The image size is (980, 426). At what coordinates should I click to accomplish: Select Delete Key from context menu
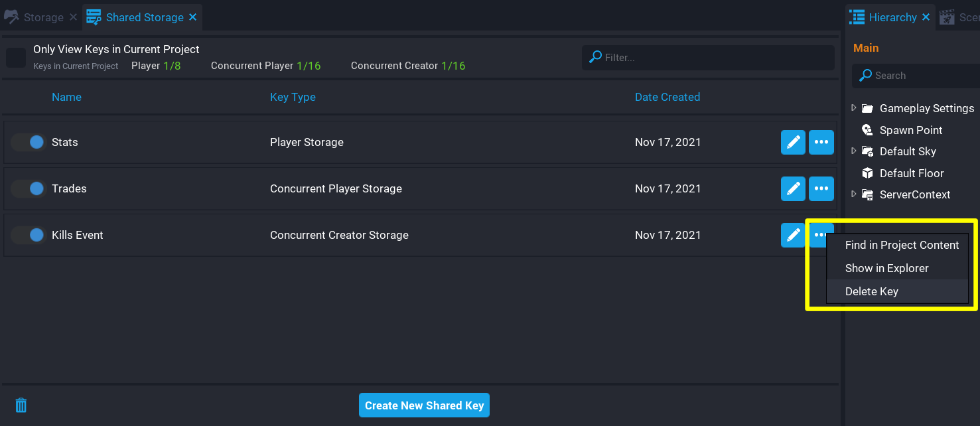tap(871, 291)
